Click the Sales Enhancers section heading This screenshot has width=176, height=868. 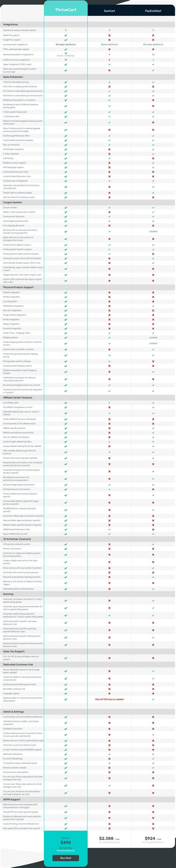pos(13,77)
